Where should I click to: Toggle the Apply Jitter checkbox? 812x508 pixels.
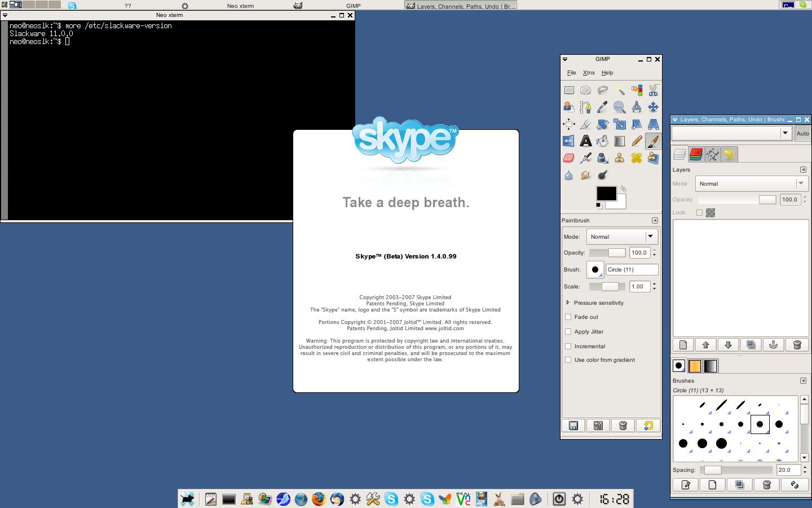coord(568,332)
